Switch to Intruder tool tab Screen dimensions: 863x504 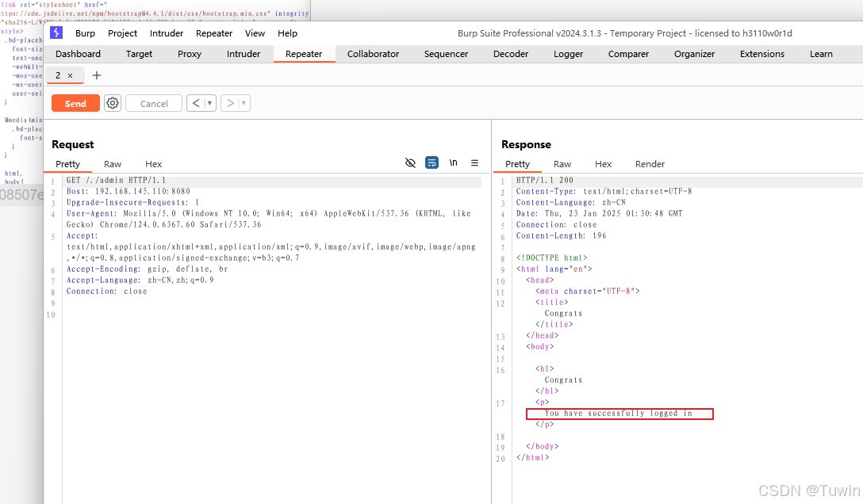(244, 54)
